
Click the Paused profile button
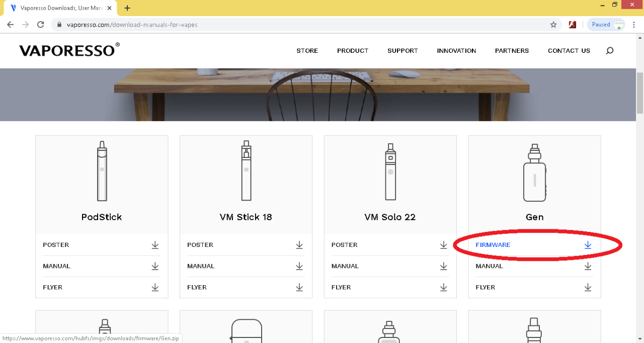point(606,24)
